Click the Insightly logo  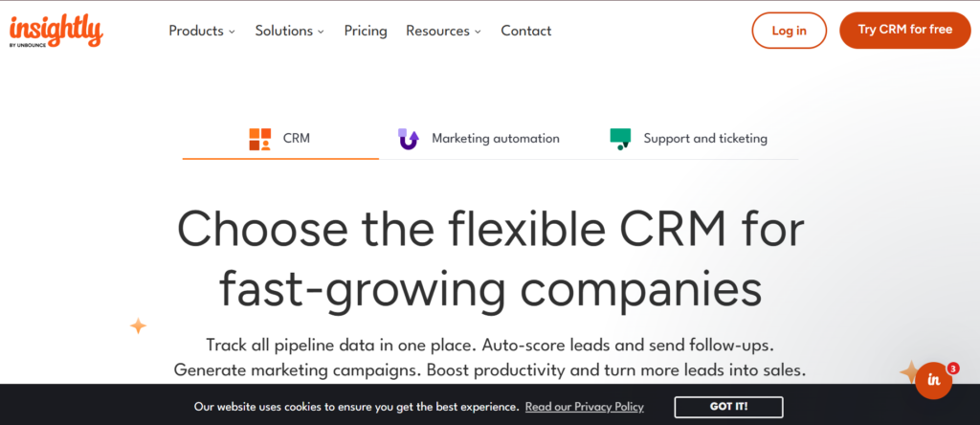(x=56, y=31)
